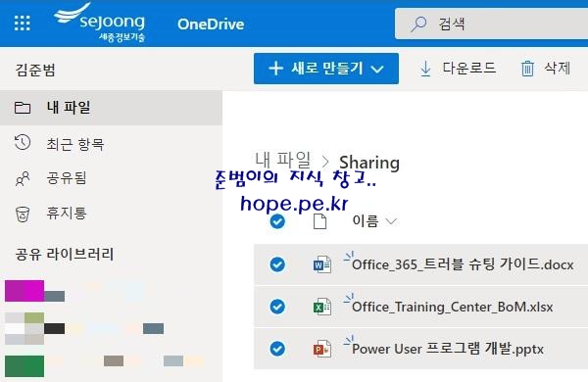Screen dimensions: 588x382
Task: Click the file type column icon
Action: (319, 221)
